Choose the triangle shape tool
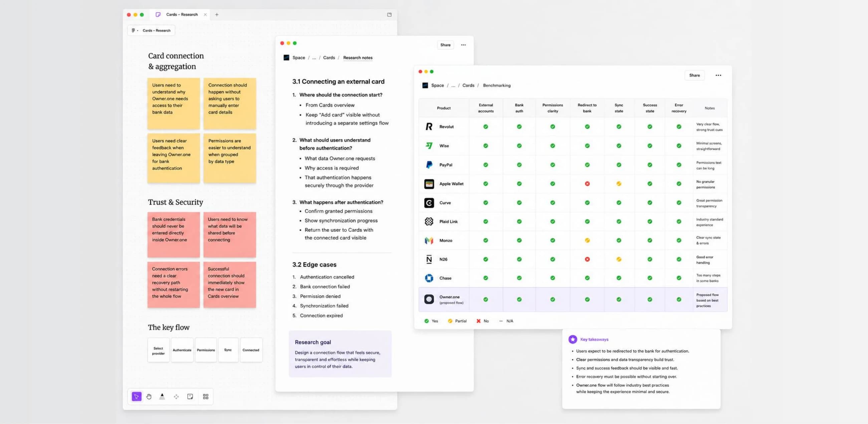The image size is (868, 424). (x=162, y=396)
